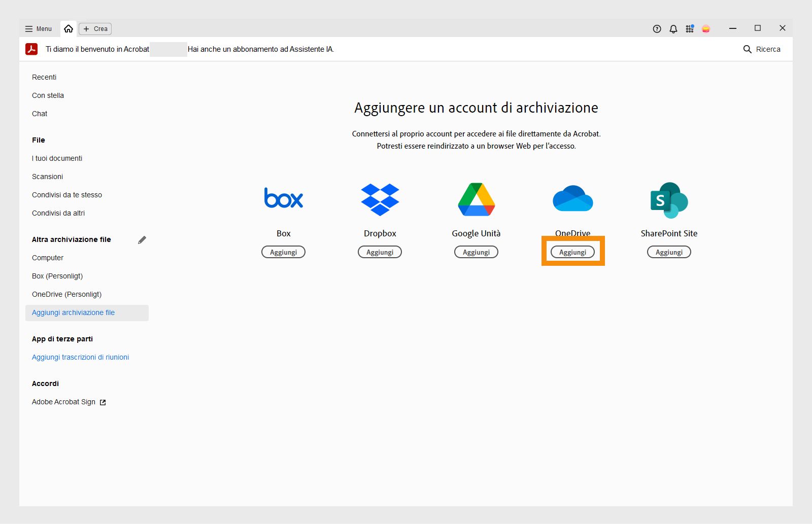Open Acrobat help via question mark icon
Screen dimensions: 812x524
pyautogui.click(x=656, y=29)
